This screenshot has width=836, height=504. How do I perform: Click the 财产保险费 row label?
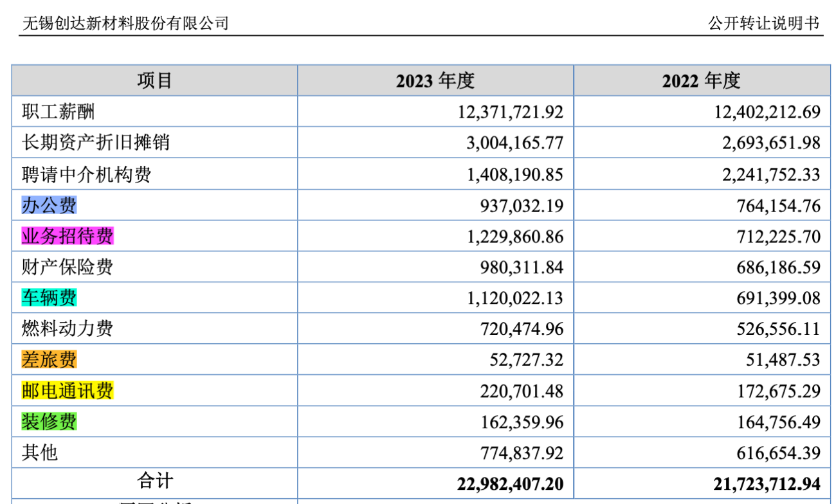point(67,267)
